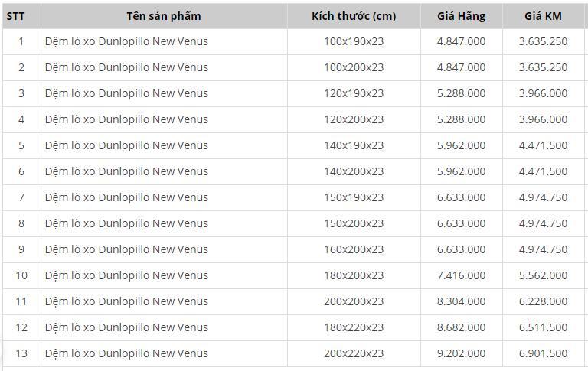Click row number 7 in STT column
Viewport: 588px width, 371px height.
point(21,197)
